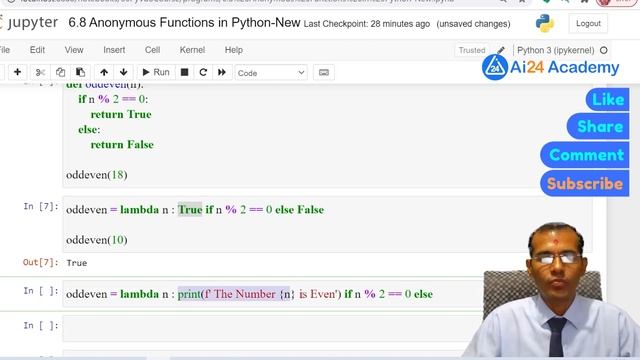The image size is (640, 360).
Task: Click the 'return True' code line
Action: [x=121, y=114]
